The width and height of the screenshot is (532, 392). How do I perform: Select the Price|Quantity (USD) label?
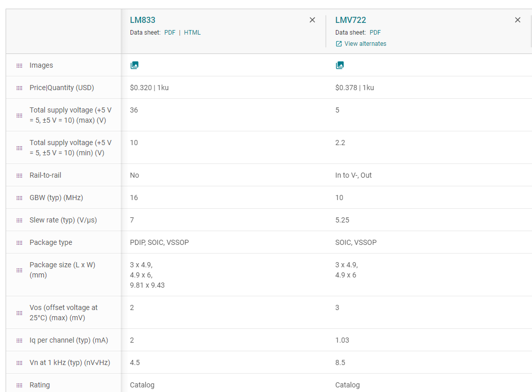click(x=62, y=88)
